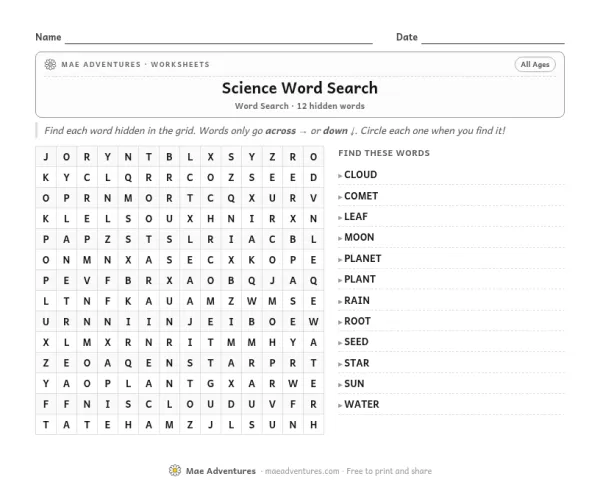Select the word SEED in the list
The image size is (600, 499).
click(356, 342)
